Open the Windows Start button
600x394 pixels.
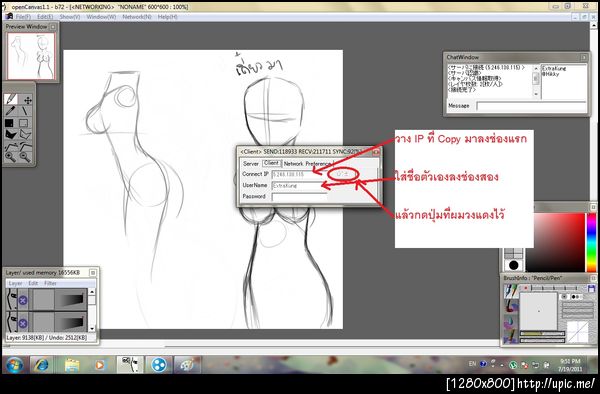(14, 365)
